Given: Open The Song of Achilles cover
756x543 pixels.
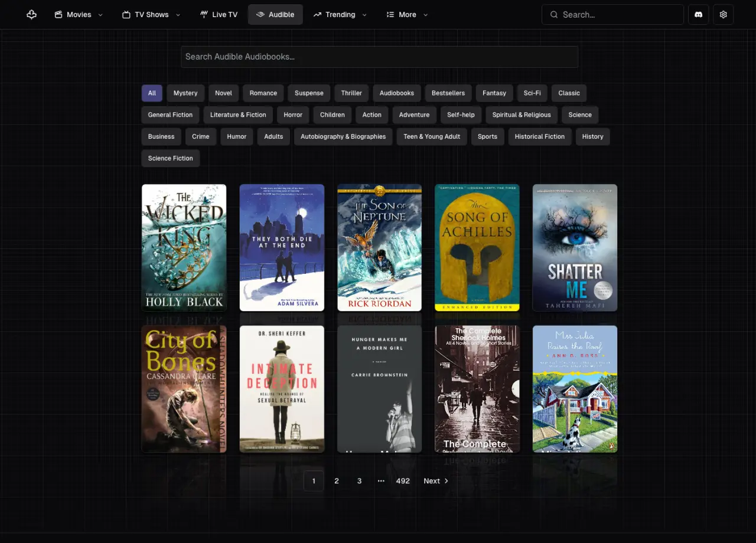Looking at the screenshot, I should (477, 248).
